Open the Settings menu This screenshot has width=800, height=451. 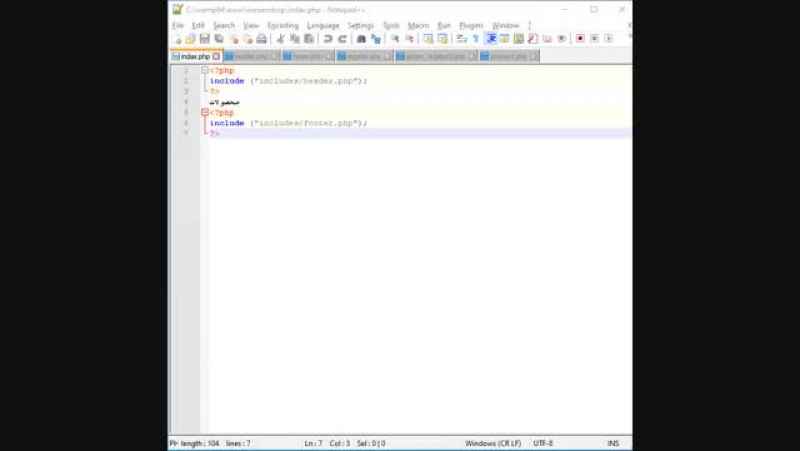(x=361, y=26)
